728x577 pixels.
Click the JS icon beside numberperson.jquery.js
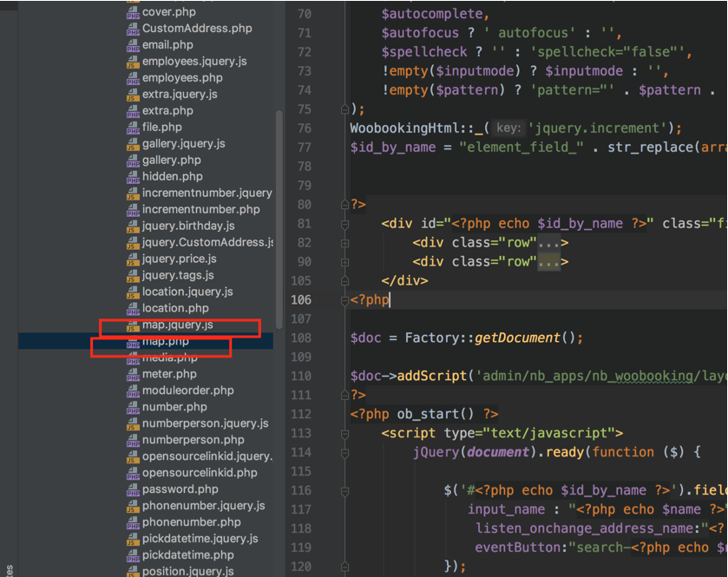(133, 424)
